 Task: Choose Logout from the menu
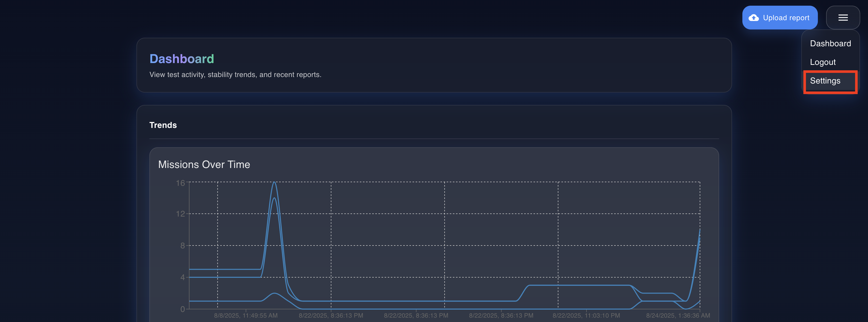(x=823, y=62)
